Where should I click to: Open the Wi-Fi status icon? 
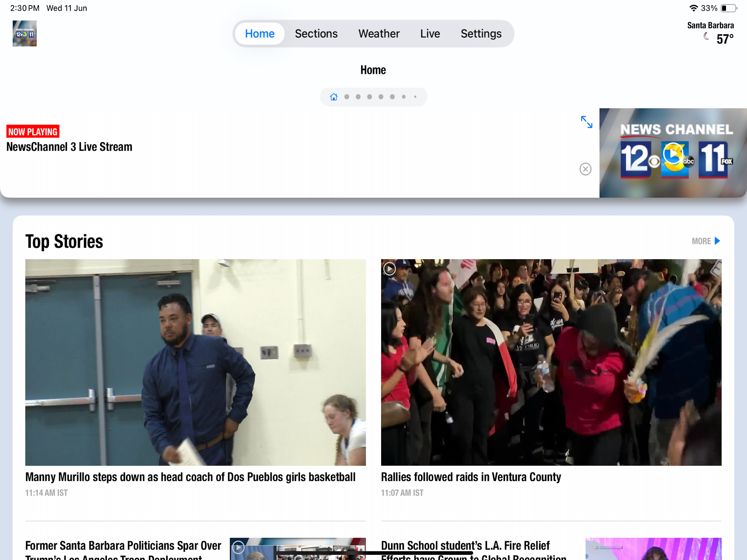(x=693, y=8)
